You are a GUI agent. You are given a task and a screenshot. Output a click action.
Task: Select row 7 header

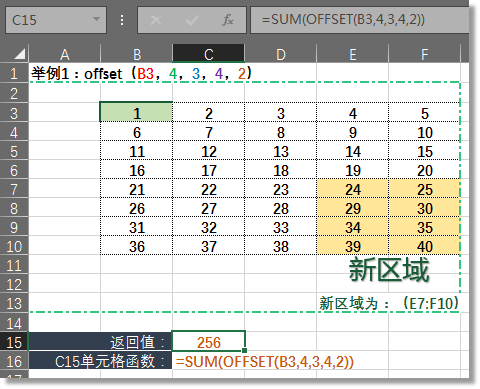pyautogui.click(x=14, y=189)
